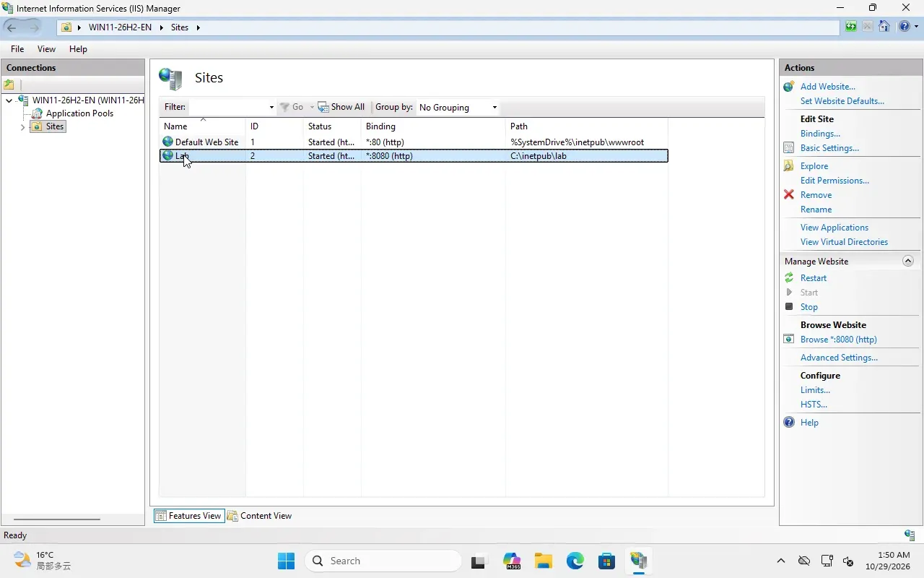The width and height of the screenshot is (924, 578).
Task: Open the toolbar Help dropdown arrow
Action: click(x=915, y=27)
